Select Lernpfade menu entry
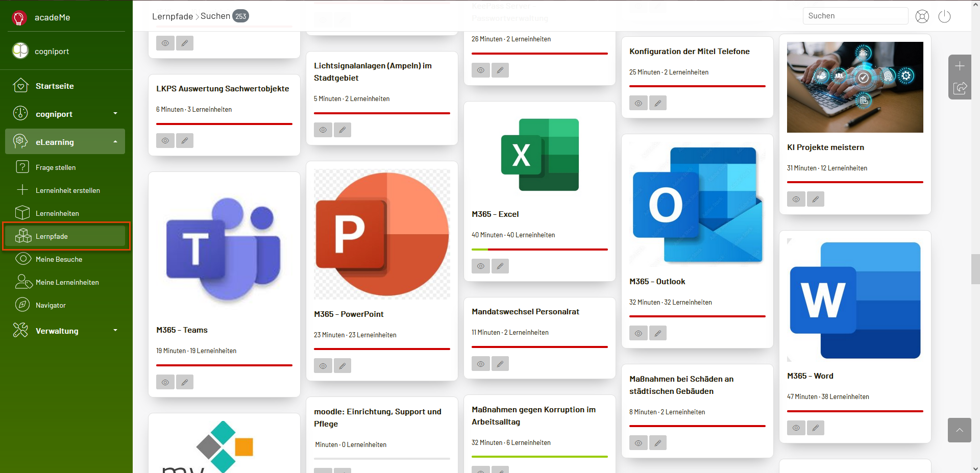980x473 pixels. 66,236
